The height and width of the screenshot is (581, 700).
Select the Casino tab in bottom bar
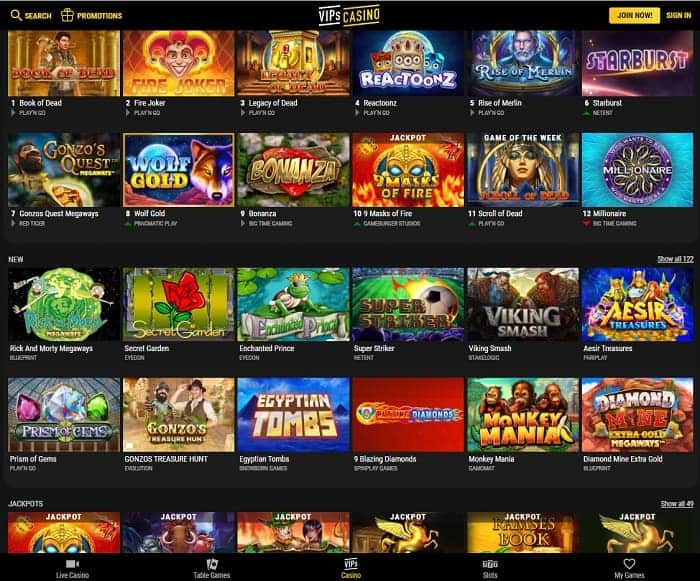351,568
